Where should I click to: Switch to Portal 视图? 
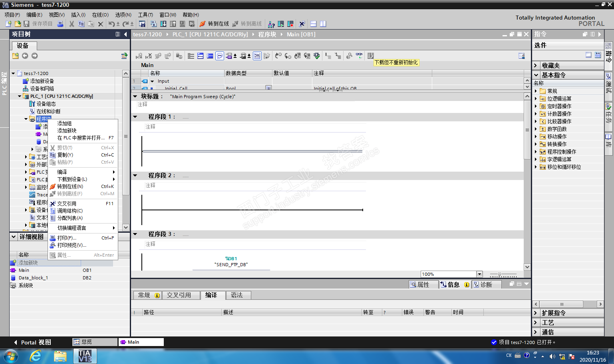[x=32, y=342]
